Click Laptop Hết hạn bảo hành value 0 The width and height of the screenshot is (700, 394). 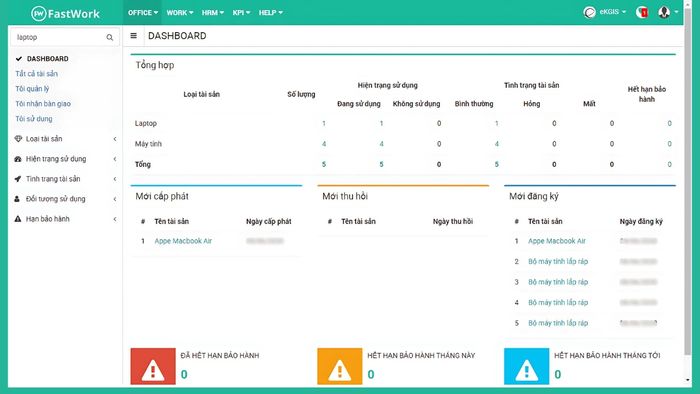[x=669, y=124]
